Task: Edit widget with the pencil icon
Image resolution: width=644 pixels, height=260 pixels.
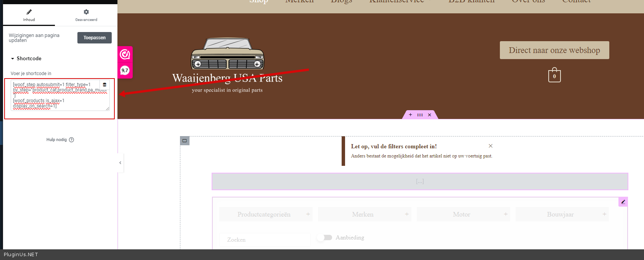Action: coord(623,202)
